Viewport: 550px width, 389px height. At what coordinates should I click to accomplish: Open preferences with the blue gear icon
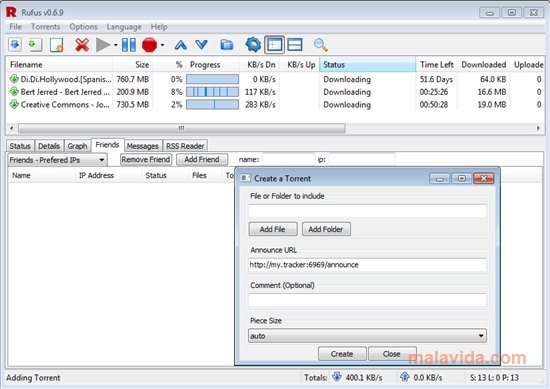pyautogui.click(x=253, y=45)
